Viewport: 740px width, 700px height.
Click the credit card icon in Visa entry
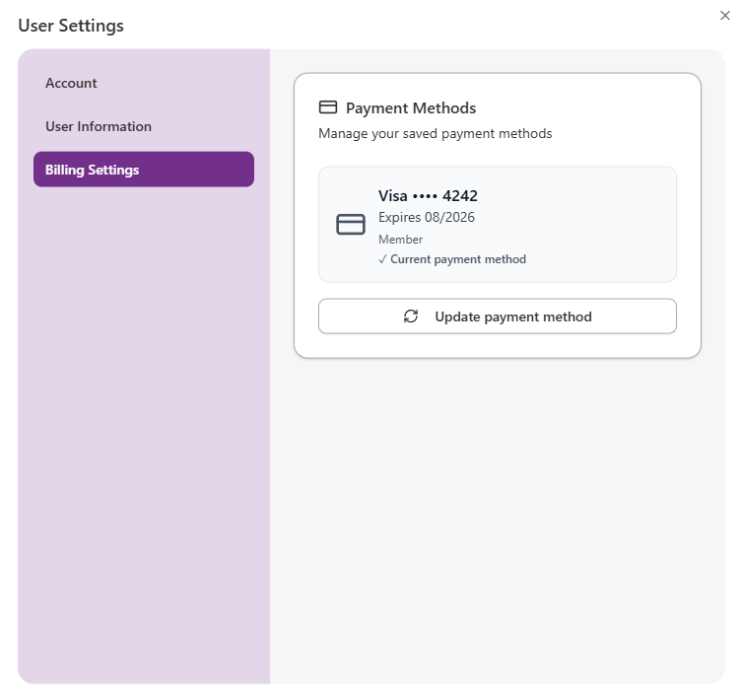(351, 225)
